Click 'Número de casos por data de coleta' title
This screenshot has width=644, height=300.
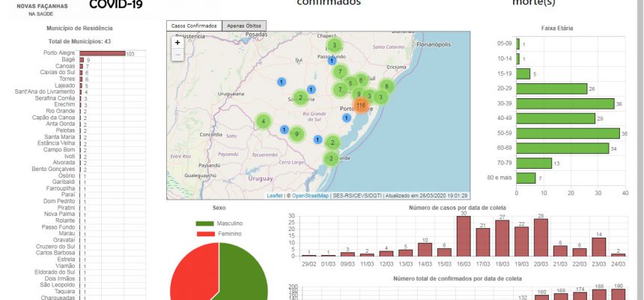[457, 208]
